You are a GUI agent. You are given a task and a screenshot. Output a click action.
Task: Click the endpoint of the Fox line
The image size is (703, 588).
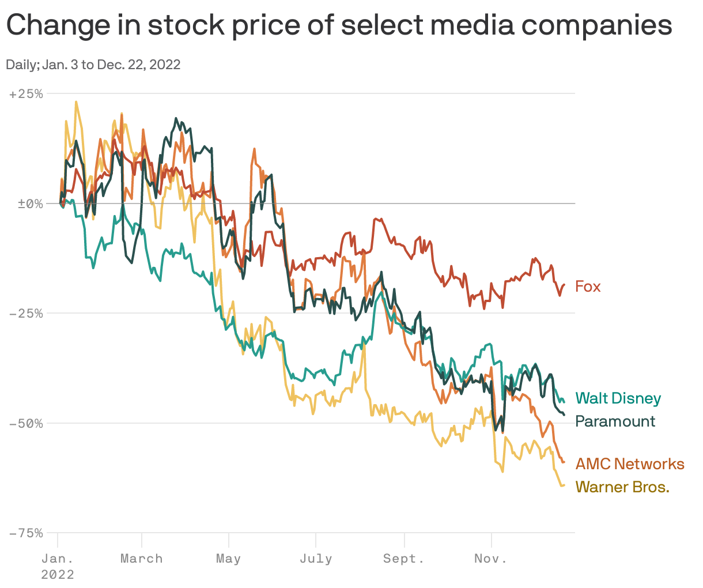(x=564, y=284)
